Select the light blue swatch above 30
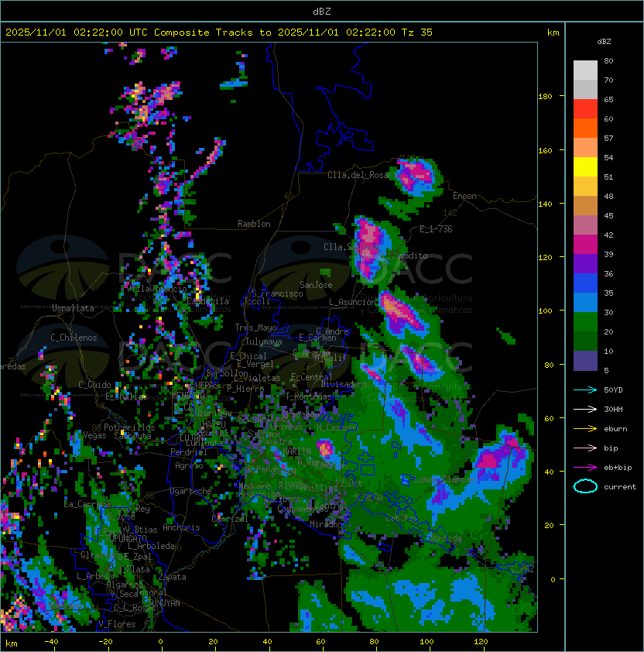Screen dimensions: 644x652 point(585,302)
